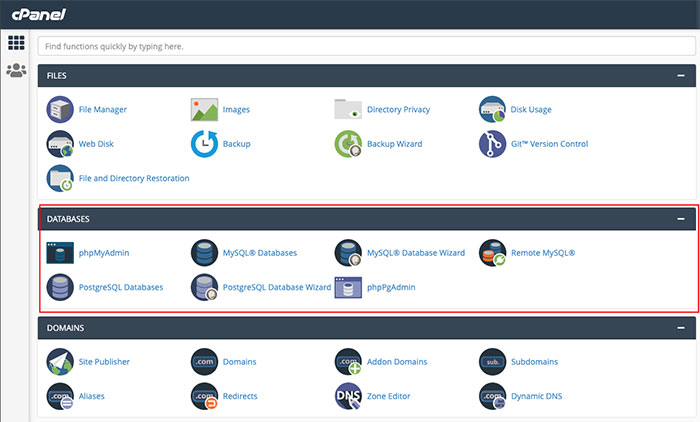
Task: Collapse the Domains section
Action: pyautogui.click(x=681, y=328)
